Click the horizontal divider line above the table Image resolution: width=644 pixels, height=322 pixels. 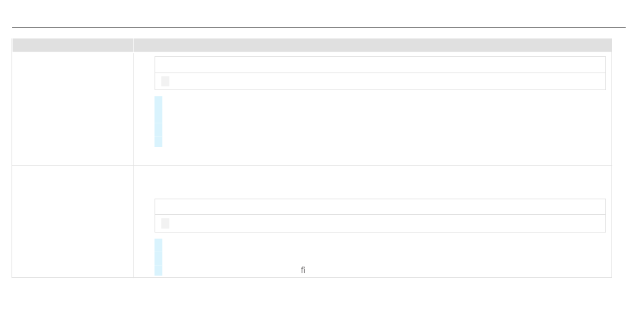(x=319, y=28)
